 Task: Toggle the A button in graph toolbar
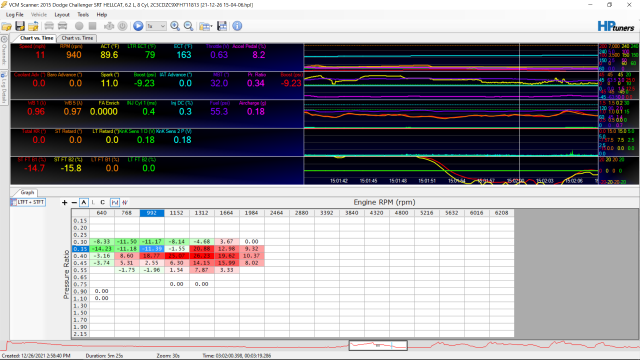click(84, 202)
